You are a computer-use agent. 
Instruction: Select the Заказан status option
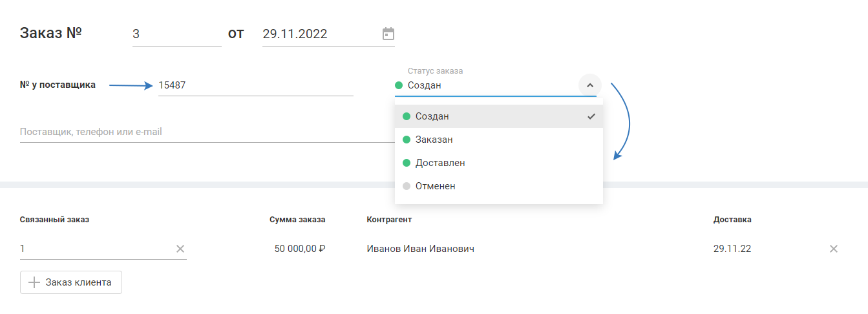pyautogui.click(x=434, y=140)
